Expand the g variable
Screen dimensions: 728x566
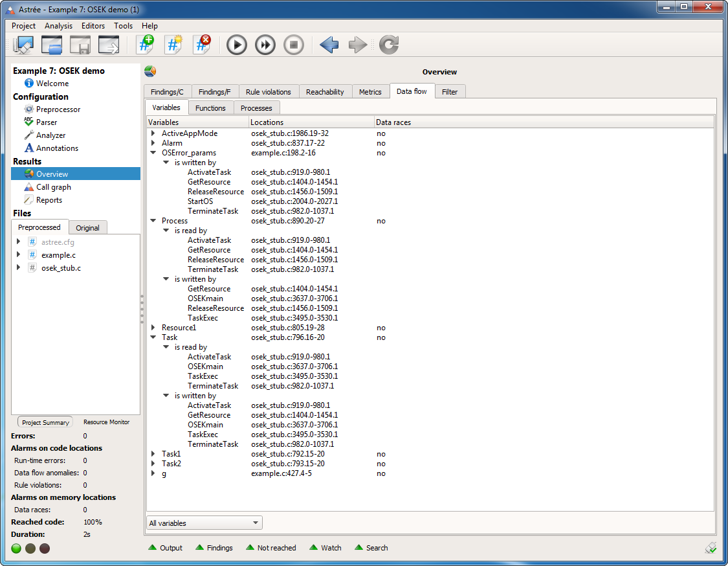(x=153, y=473)
